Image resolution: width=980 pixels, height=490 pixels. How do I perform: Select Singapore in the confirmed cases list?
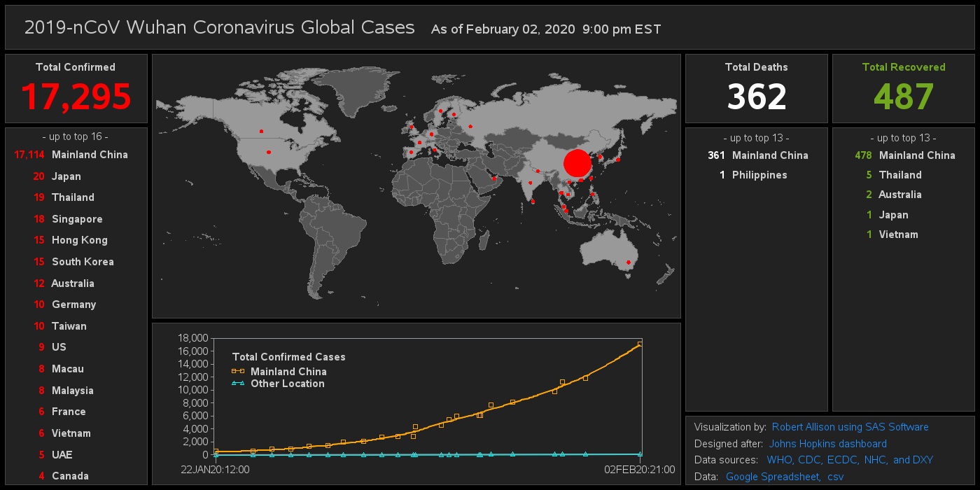coord(77,219)
